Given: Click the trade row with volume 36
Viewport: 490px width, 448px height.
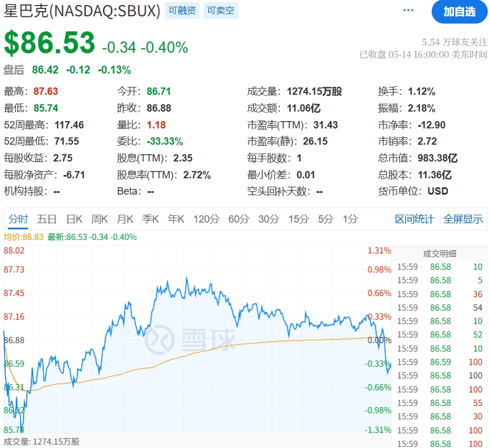Looking at the screenshot, I should click(440, 294).
